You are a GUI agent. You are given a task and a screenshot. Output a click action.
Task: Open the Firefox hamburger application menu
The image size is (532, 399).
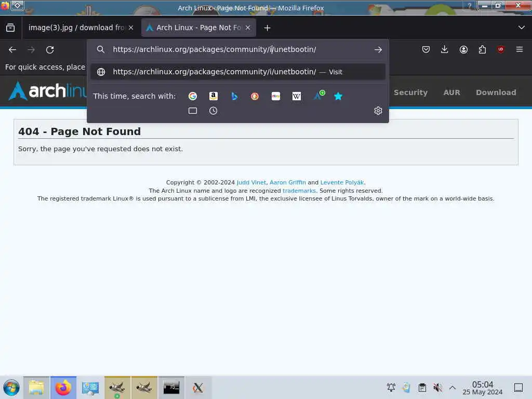(x=520, y=49)
